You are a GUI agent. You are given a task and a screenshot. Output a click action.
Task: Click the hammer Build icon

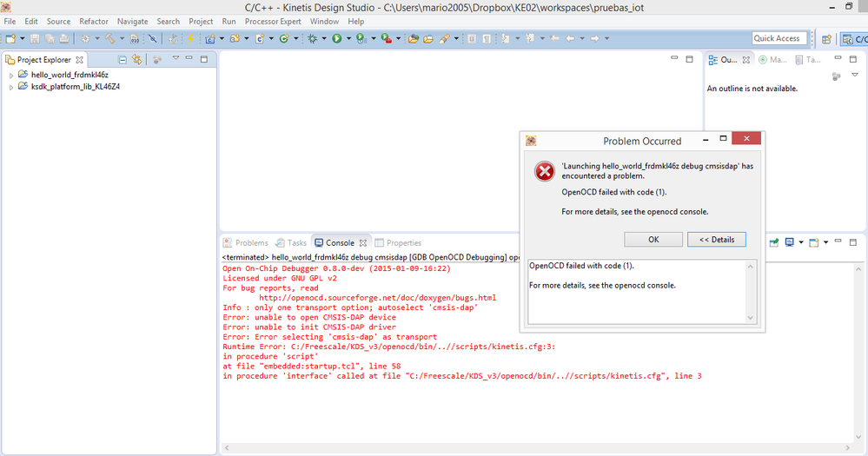click(109, 38)
